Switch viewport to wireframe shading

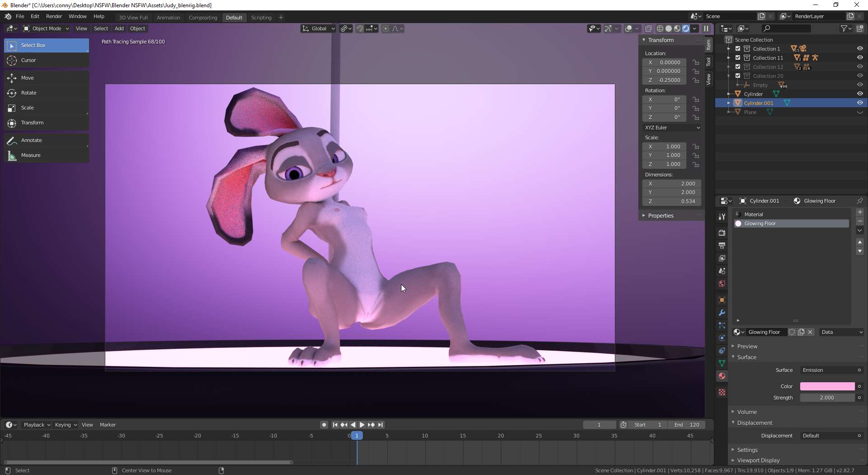click(x=660, y=28)
